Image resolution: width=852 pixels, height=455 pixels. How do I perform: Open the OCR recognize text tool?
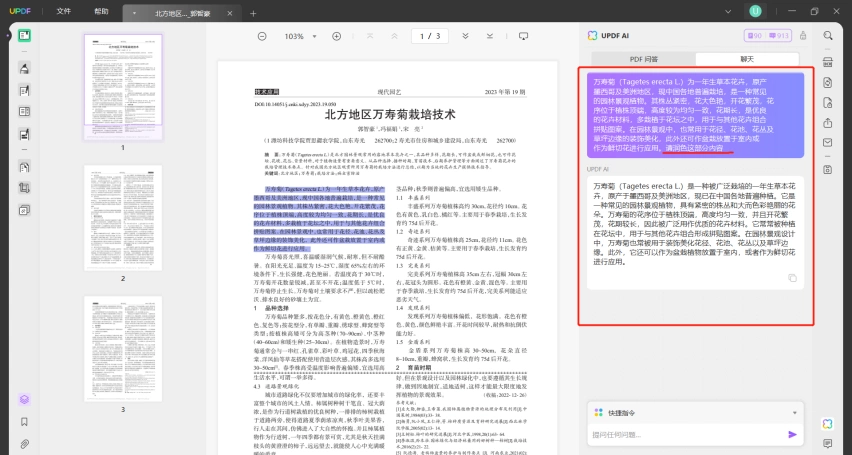click(828, 62)
